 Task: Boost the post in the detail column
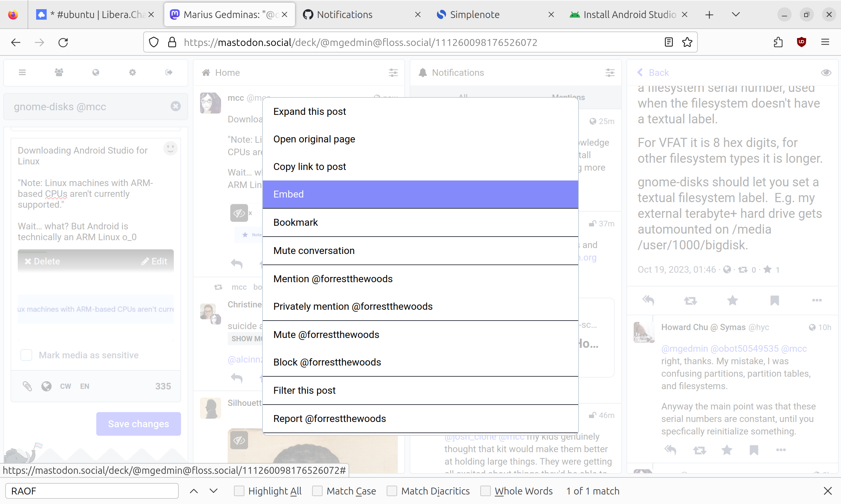coord(690,300)
